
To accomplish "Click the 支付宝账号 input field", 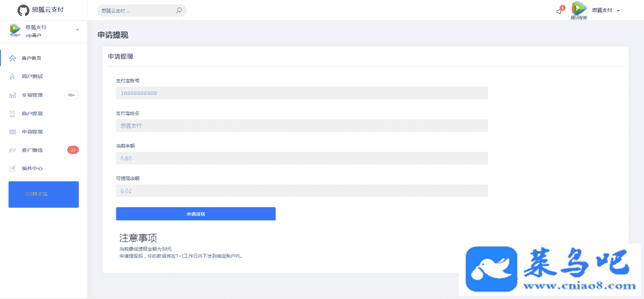I will tap(302, 93).
